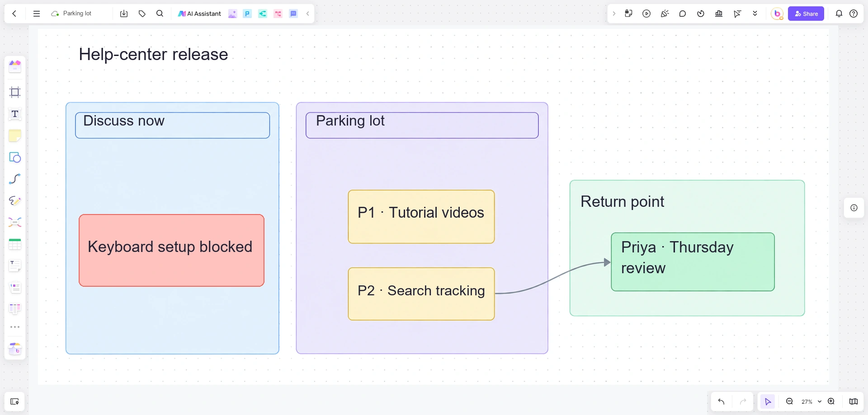Start presentation with the play icon
Image resolution: width=868 pixels, height=415 pixels.
point(646,14)
